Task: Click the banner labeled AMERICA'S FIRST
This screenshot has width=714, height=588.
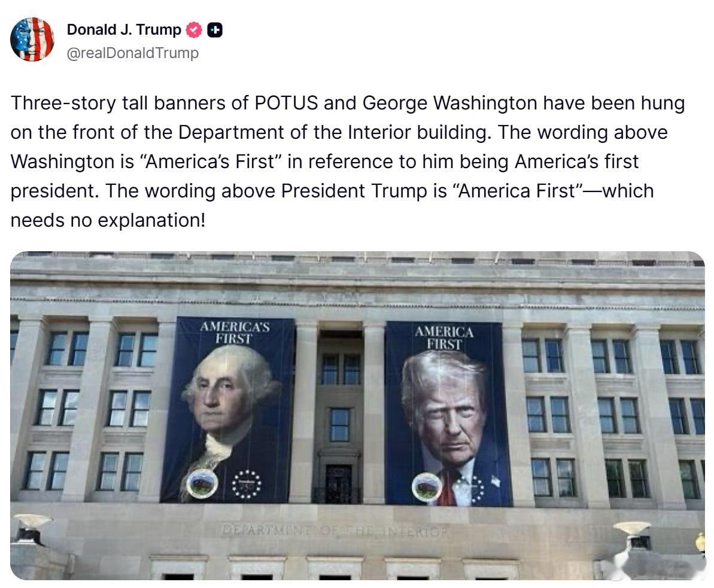Action: [x=228, y=410]
